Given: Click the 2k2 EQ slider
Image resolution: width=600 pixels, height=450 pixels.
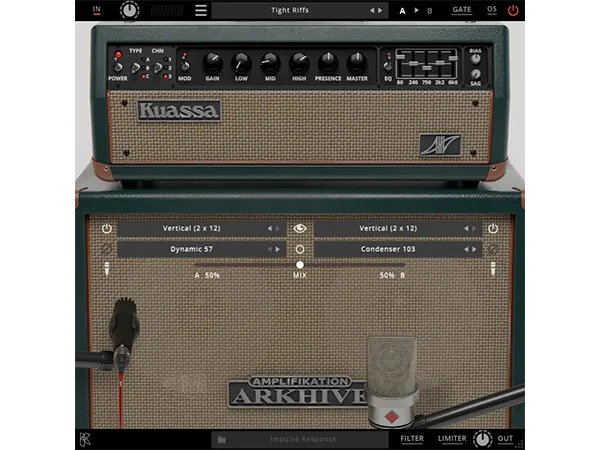Looking at the screenshot, I should 440,63.
